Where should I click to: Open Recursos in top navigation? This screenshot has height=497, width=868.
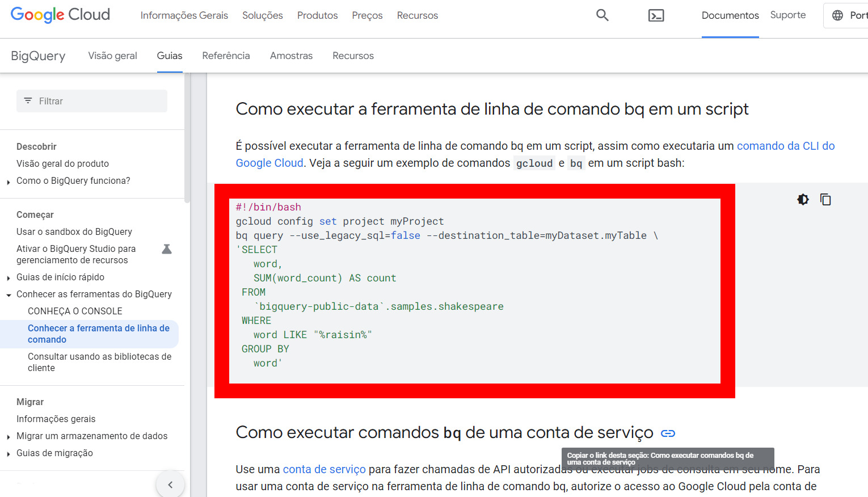coord(418,15)
